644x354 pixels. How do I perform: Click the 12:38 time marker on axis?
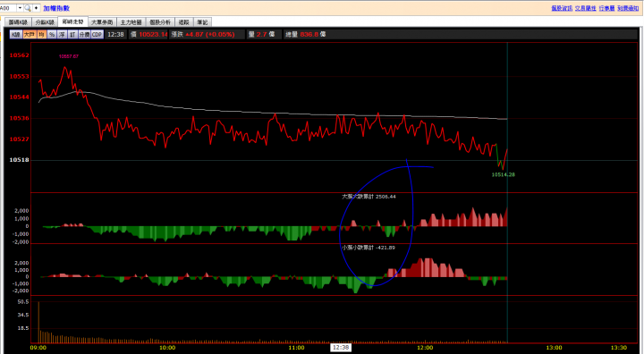341,348
